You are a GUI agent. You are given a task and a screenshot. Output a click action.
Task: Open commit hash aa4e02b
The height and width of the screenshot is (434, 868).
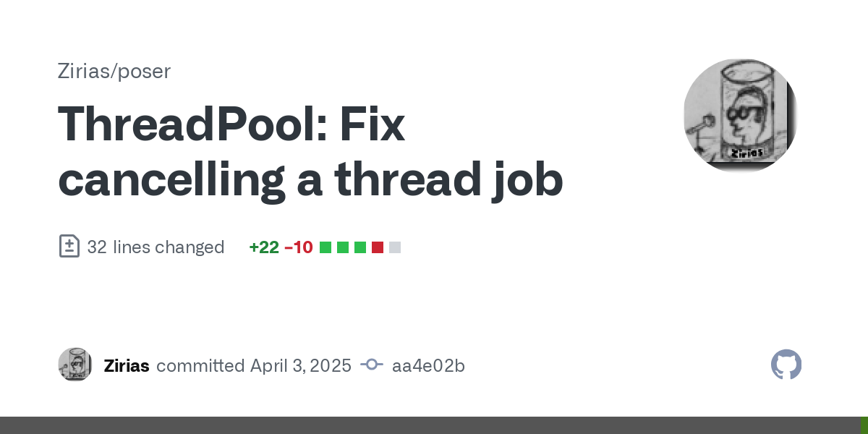tap(428, 365)
